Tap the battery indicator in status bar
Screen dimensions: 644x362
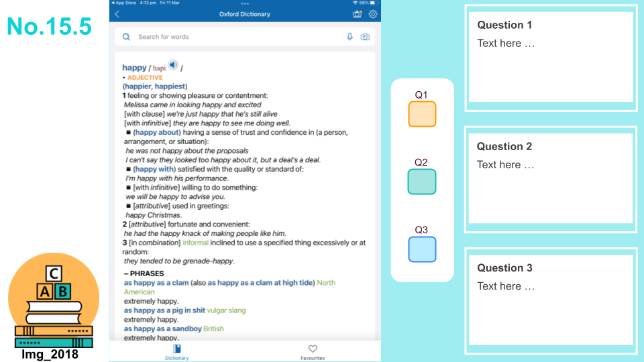[x=372, y=3]
